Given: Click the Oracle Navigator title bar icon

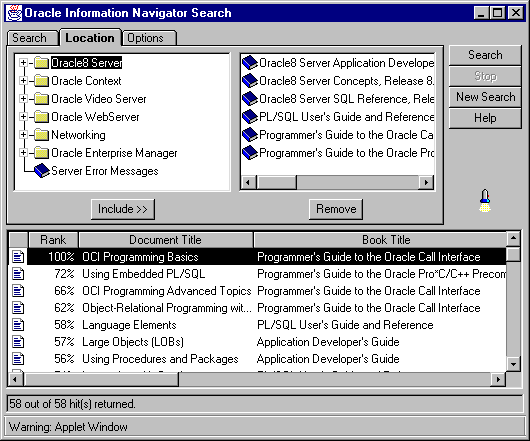Looking at the screenshot, I should 14,13.
